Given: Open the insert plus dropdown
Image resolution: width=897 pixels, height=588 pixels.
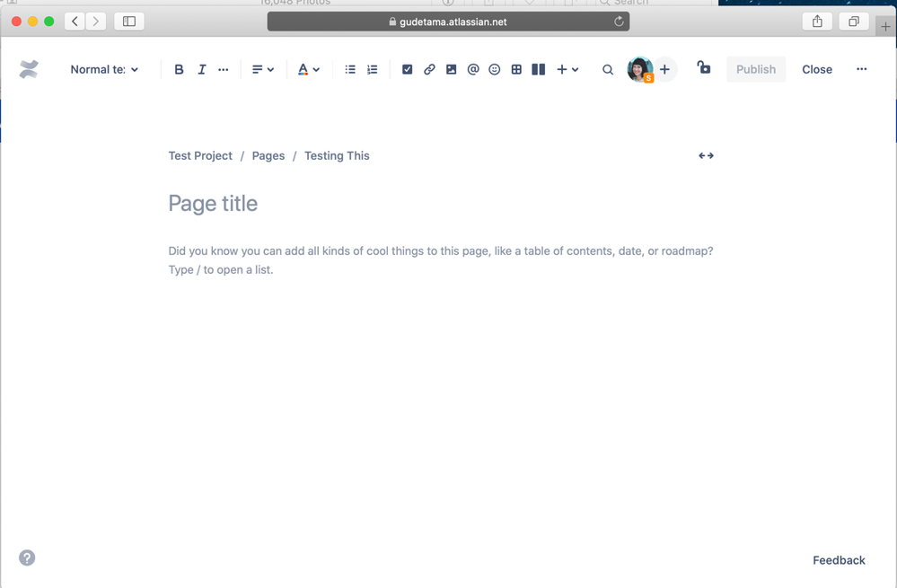Looking at the screenshot, I should pos(567,69).
